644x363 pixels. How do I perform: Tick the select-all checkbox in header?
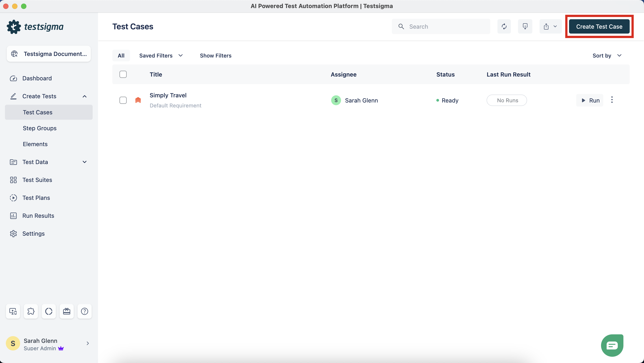[123, 75]
